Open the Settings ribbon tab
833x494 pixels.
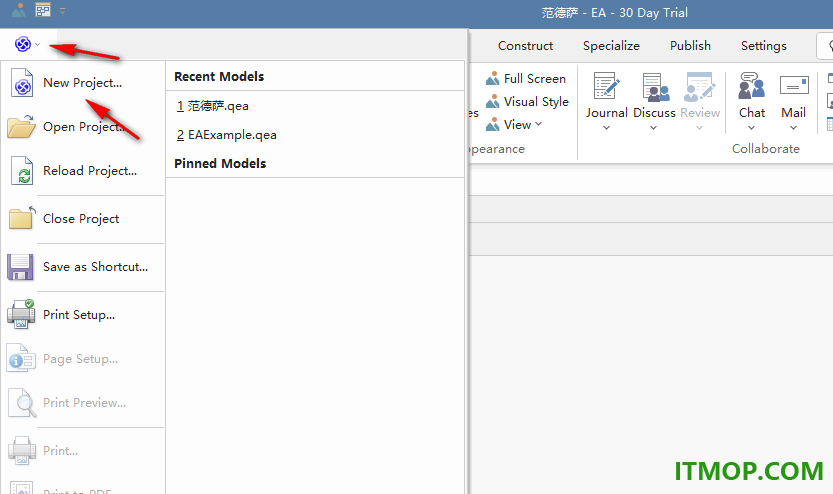pos(763,46)
